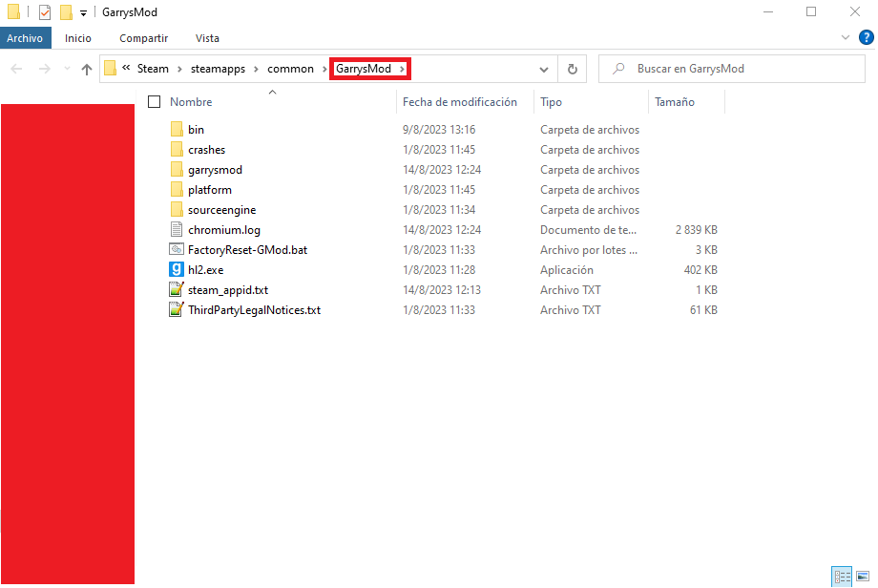Expand the chevron after GarrysMod breadcrumb
Screen dimensions: 878x588
click(402, 69)
